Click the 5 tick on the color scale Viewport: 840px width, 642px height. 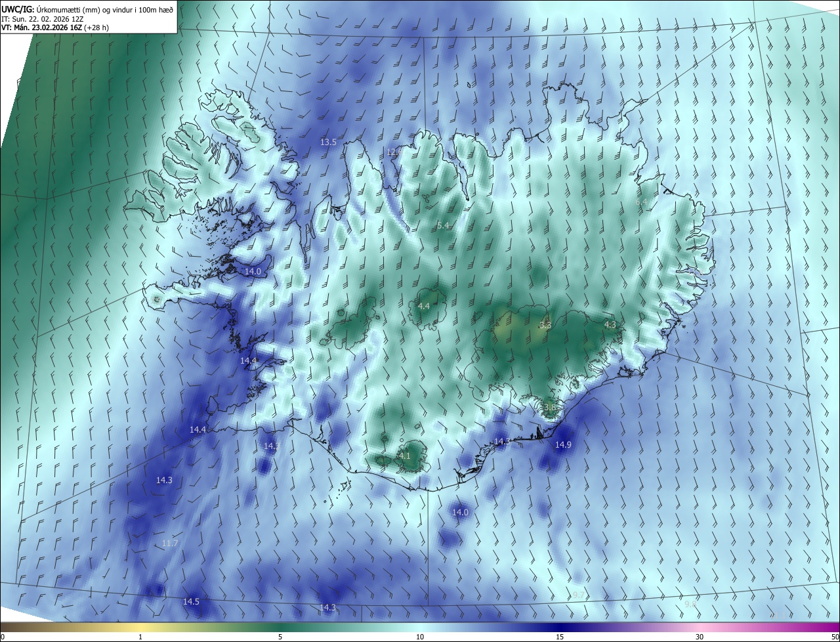click(280, 637)
